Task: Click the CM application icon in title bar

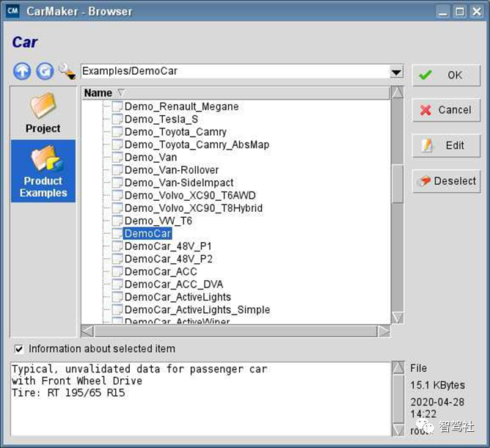Action: (12, 11)
